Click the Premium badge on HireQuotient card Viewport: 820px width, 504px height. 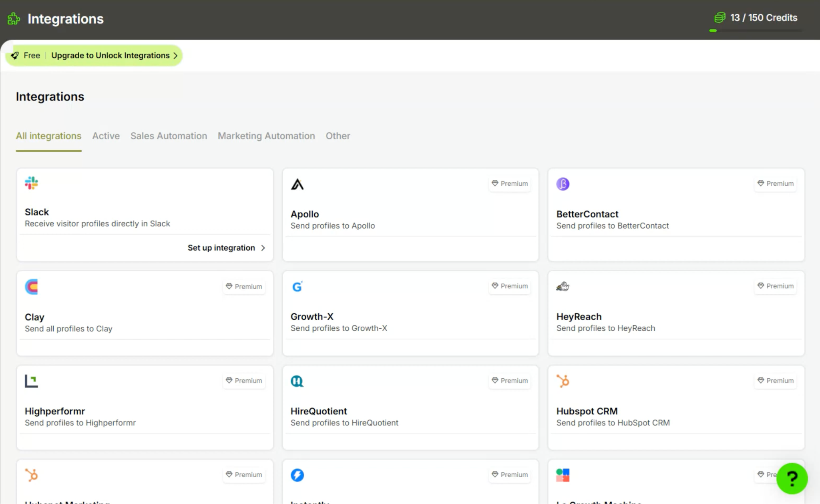pos(510,380)
